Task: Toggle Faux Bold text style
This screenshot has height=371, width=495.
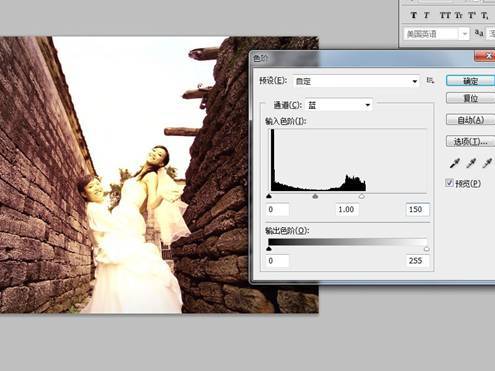Action: 414,15
